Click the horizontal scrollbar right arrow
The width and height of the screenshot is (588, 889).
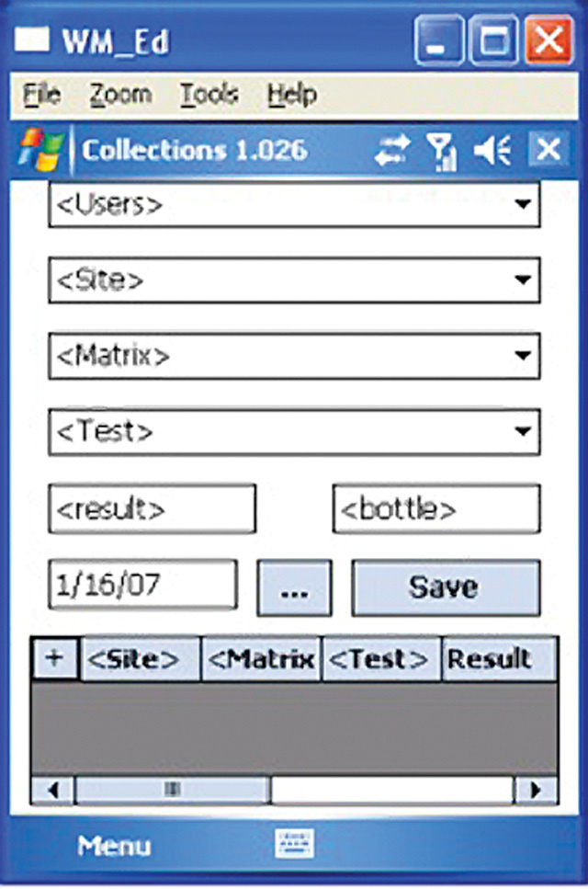(x=535, y=790)
